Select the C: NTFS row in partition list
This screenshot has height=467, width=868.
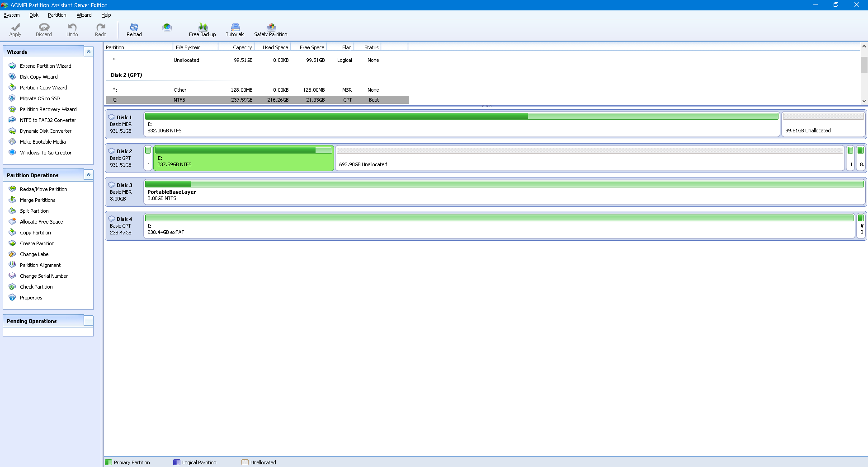258,100
